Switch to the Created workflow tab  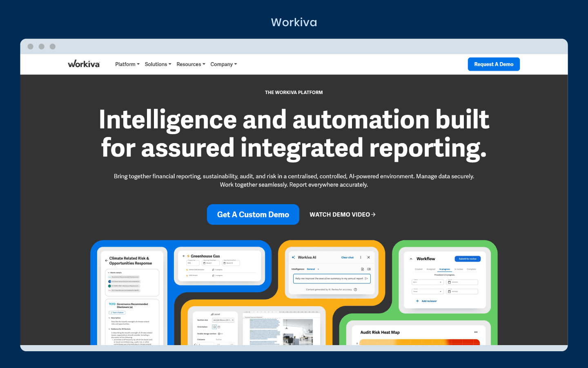(419, 269)
